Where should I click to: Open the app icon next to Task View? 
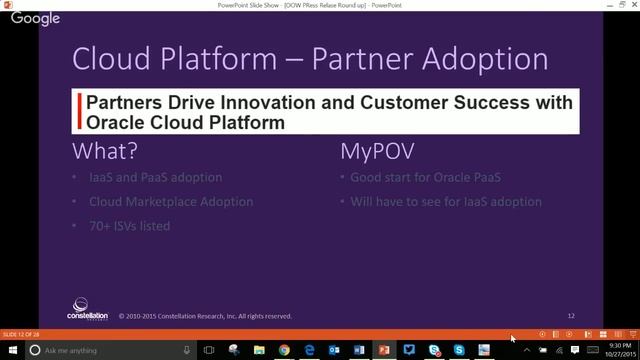click(234, 350)
